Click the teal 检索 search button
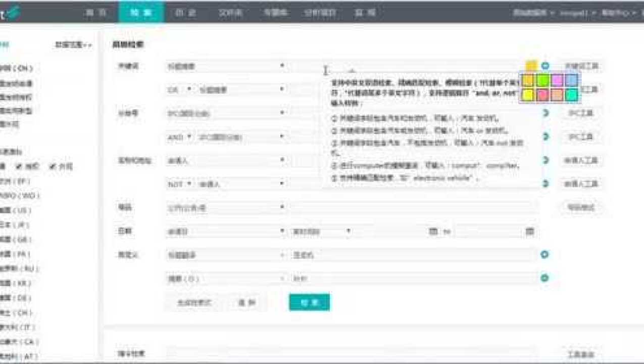 [310, 302]
